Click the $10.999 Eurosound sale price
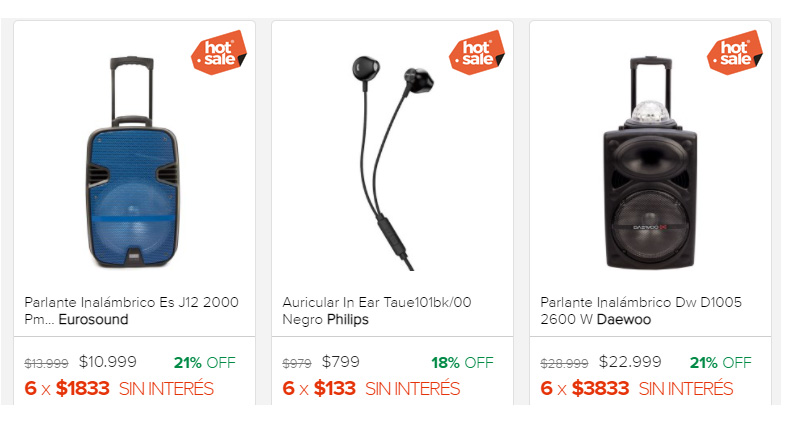The image size is (785, 425). 108,362
